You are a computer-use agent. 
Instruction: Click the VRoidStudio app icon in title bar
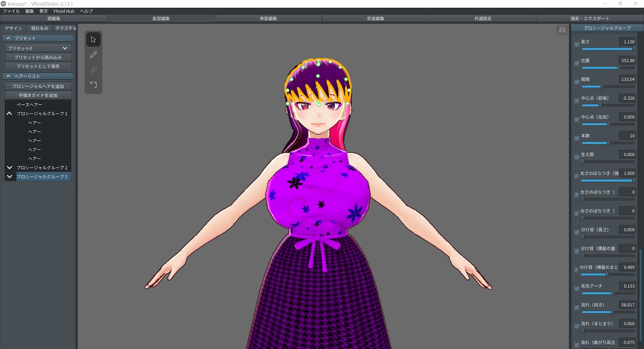(x=4, y=4)
